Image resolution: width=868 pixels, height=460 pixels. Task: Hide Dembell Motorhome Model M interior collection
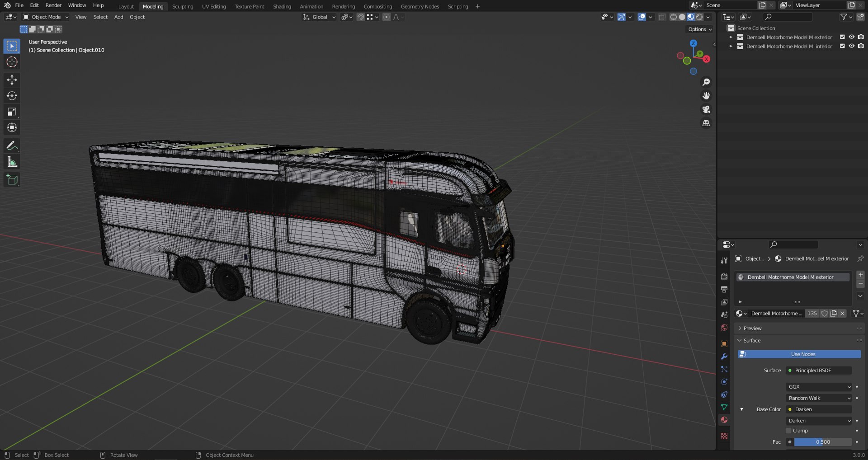[x=852, y=46]
